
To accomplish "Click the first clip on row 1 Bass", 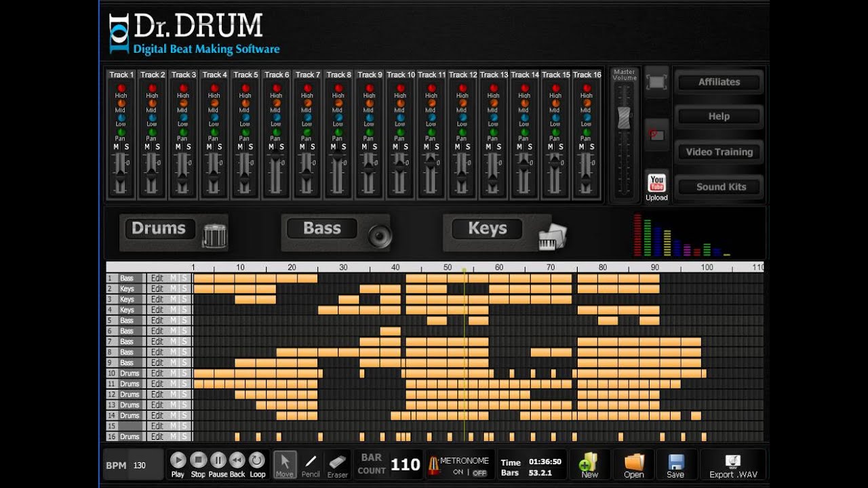I will [204, 278].
